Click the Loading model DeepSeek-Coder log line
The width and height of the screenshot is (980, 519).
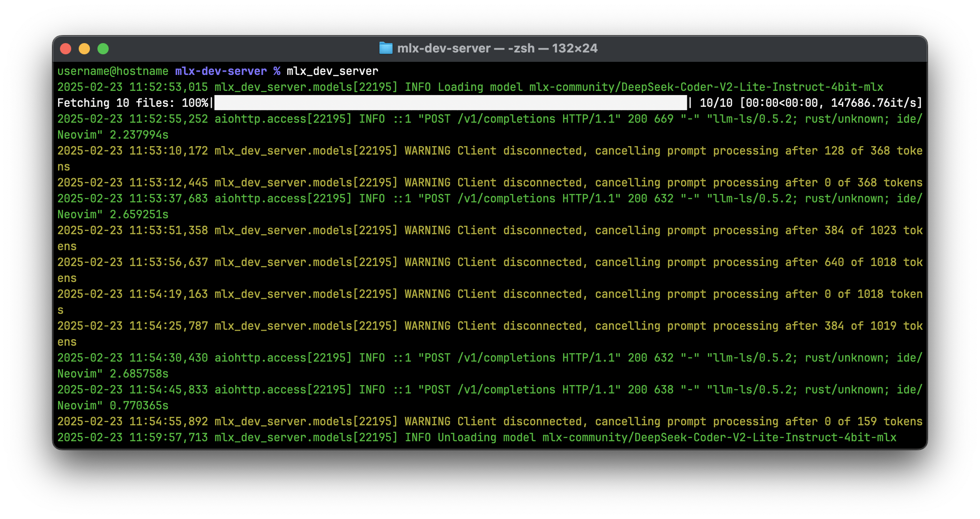coord(470,87)
